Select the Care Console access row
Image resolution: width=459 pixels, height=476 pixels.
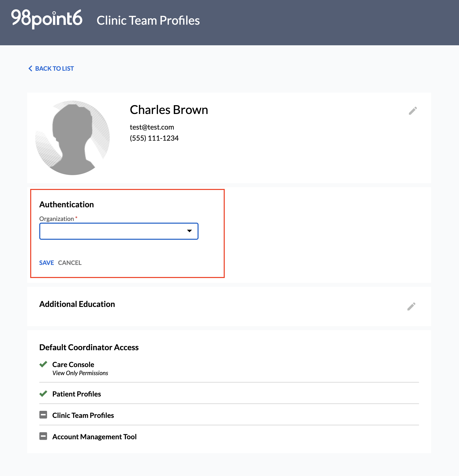[229, 369]
